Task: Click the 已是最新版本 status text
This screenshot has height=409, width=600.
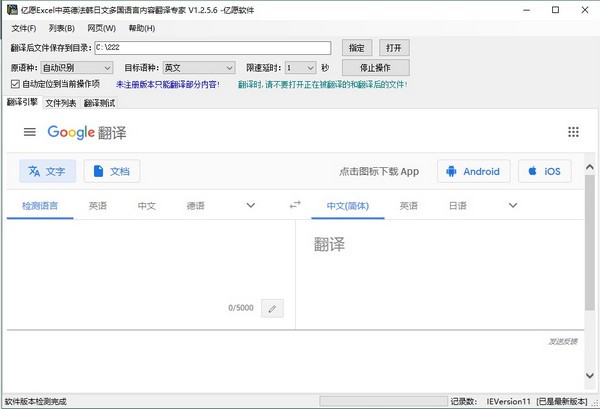Action: coord(562,401)
